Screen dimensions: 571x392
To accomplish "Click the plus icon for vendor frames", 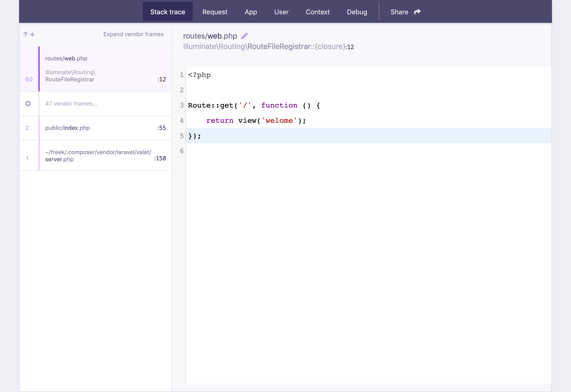I will [x=28, y=104].
